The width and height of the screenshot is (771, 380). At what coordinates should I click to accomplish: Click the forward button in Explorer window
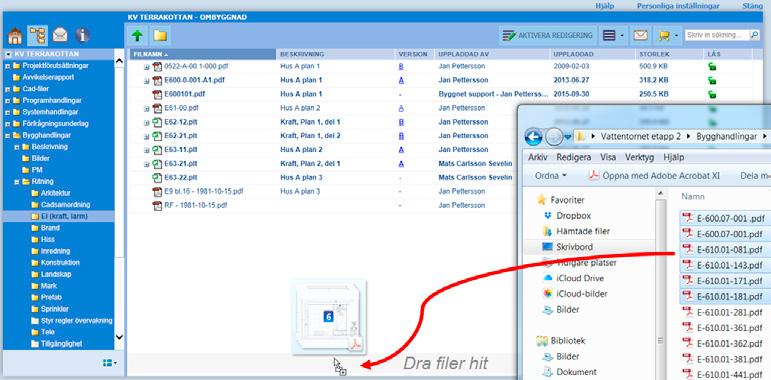pyautogui.click(x=554, y=136)
